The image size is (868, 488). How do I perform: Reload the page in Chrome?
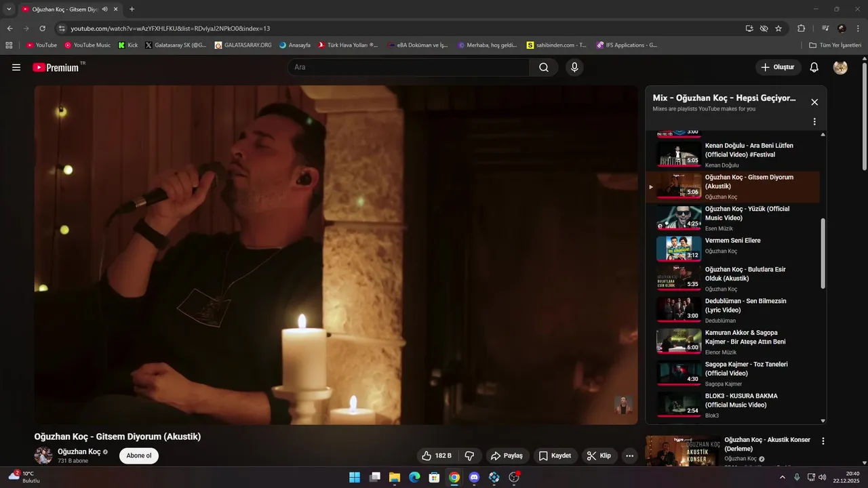pyautogui.click(x=42, y=28)
